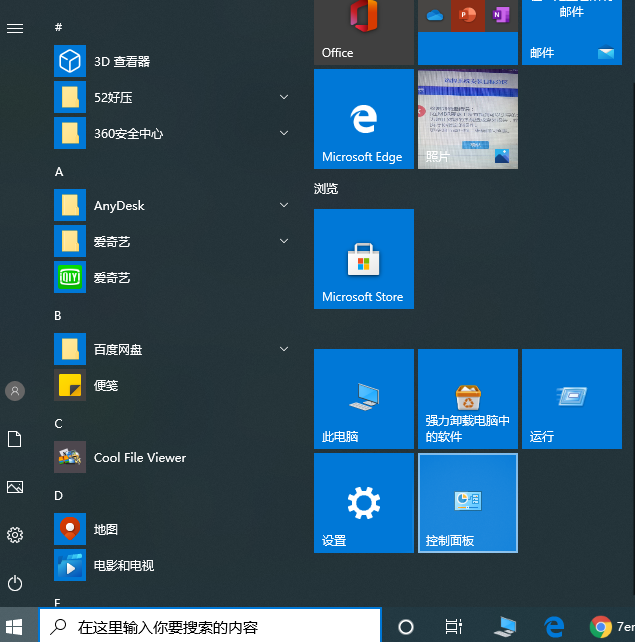Expand the Start hamburger menu
This screenshot has width=635, height=642.
pyautogui.click(x=15, y=28)
